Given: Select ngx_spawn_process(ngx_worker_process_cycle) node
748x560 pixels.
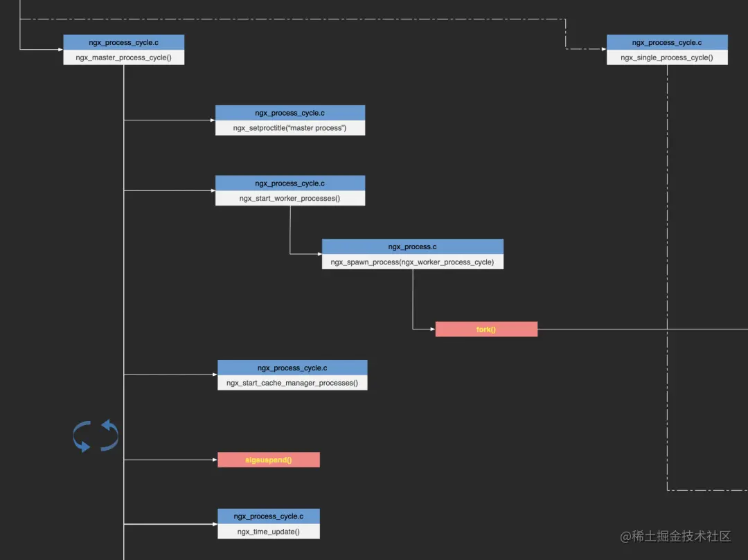Looking at the screenshot, I should [413, 262].
